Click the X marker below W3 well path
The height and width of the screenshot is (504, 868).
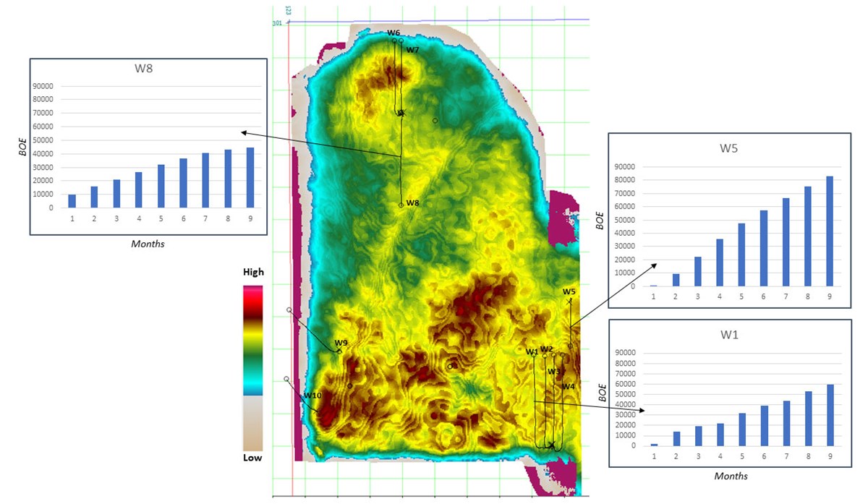tap(552, 445)
